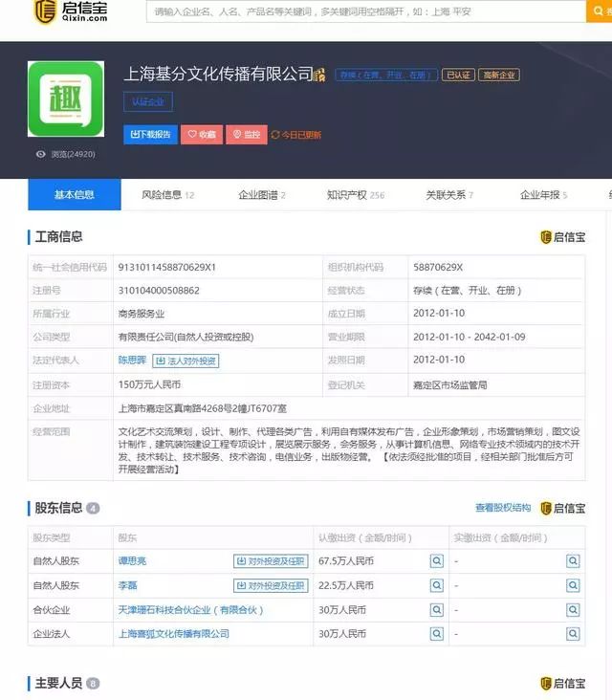This screenshot has height=700, width=612.
Task: Switch to the 知识产权 tab
Action: [356, 195]
